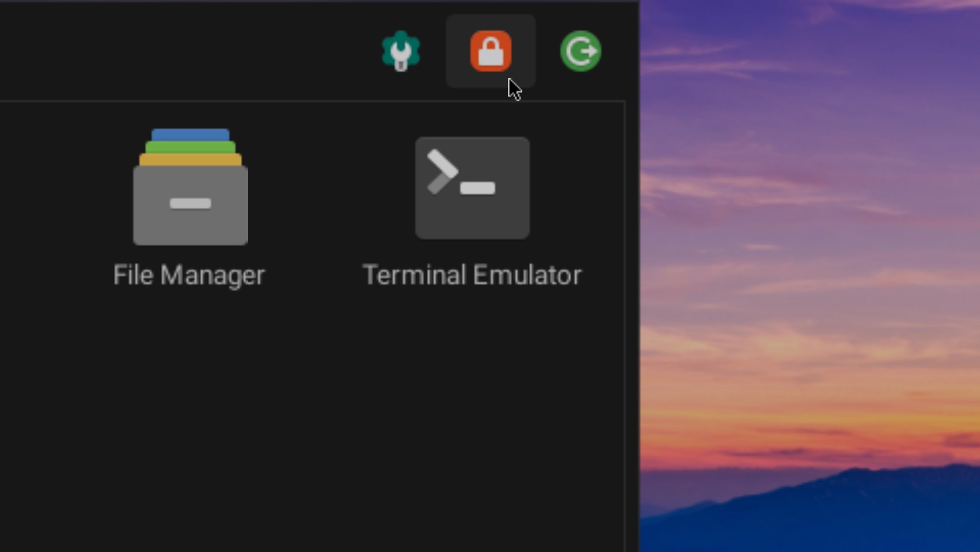Select the Settings entry in the action row
This screenshot has width=980, height=552.
[x=401, y=51]
